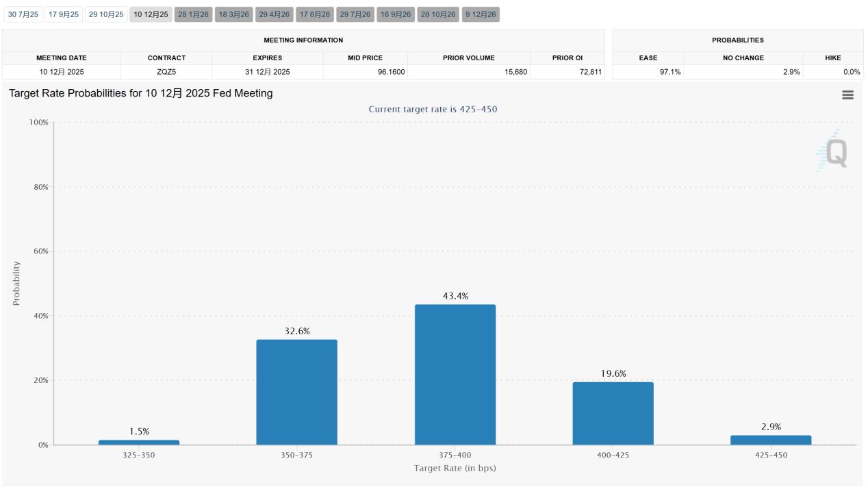The image size is (868, 487).
Task: Click the MEETING INFORMATION table heading
Action: click(303, 40)
